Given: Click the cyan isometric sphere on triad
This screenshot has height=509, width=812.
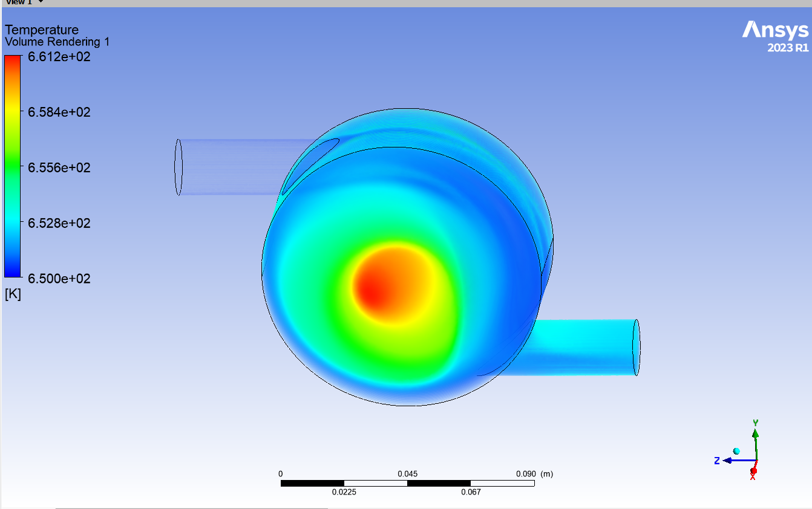Looking at the screenshot, I should click(736, 451).
